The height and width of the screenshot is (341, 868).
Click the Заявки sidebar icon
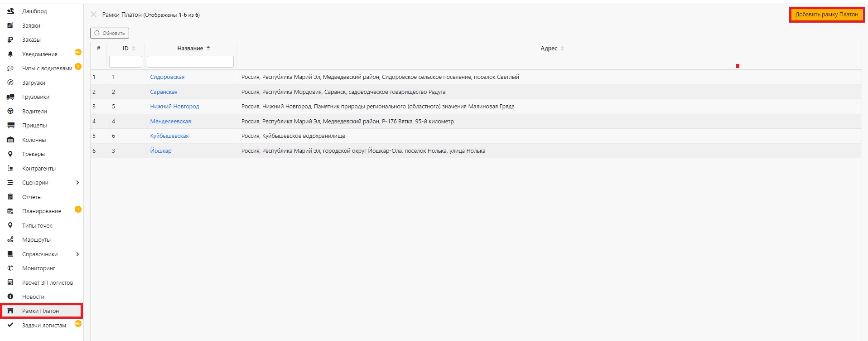pyautogui.click(x=10, y=25)
